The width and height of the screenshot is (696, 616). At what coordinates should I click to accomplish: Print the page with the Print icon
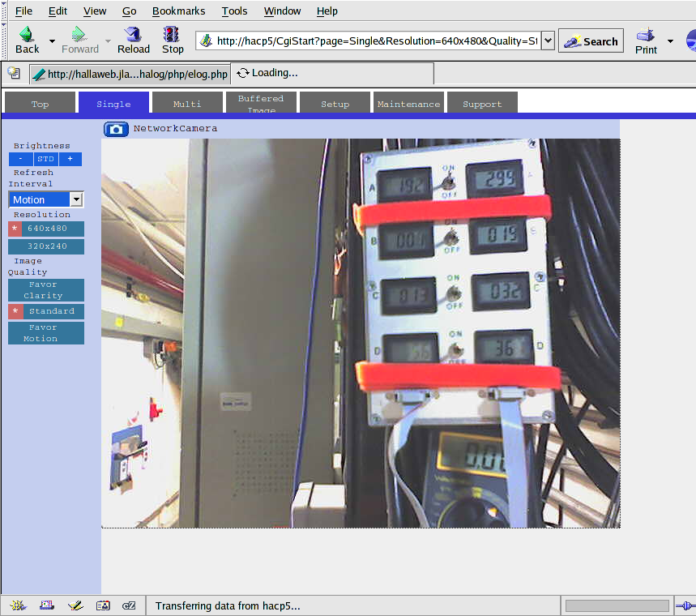pos(646,41)
